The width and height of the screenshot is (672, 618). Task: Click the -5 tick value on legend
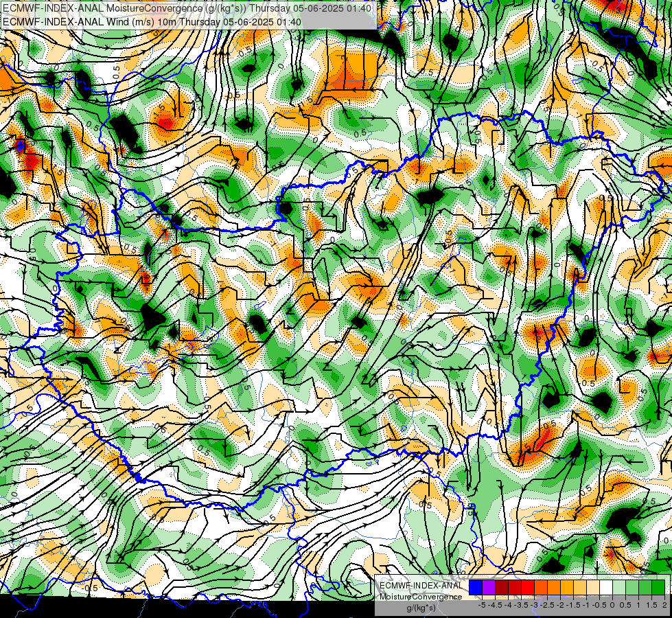tap(482, 605)
